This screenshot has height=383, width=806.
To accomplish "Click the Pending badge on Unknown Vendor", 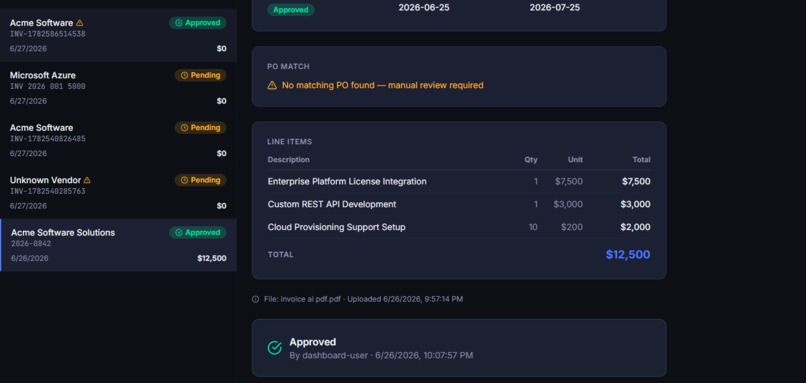I will pyautogui.click(x=200, y=180).
